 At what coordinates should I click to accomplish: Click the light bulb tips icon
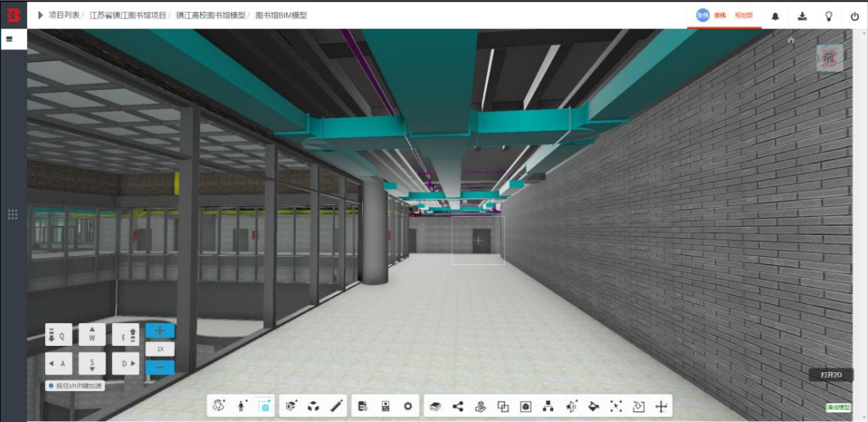pos(829,16)
